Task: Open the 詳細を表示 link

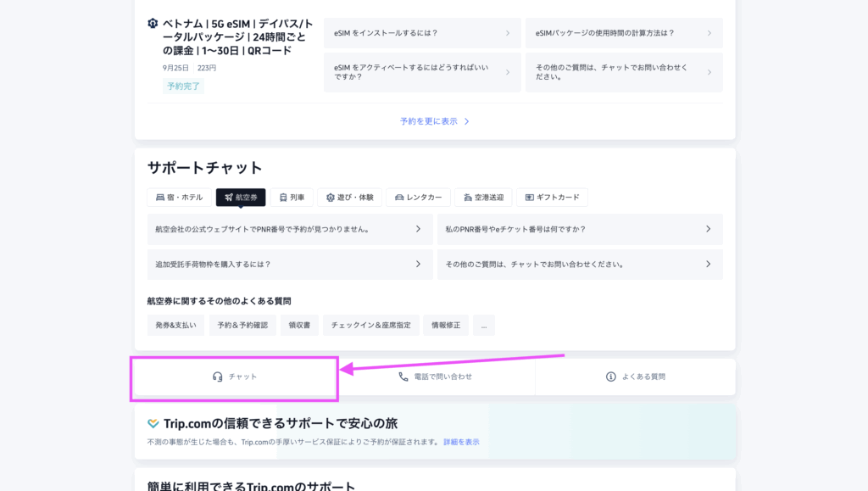Action: coord(463,441)
